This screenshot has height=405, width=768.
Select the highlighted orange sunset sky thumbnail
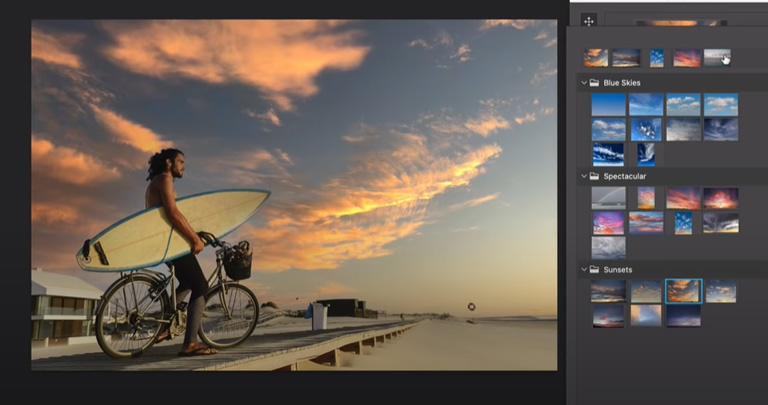click(x=684, y=291)
